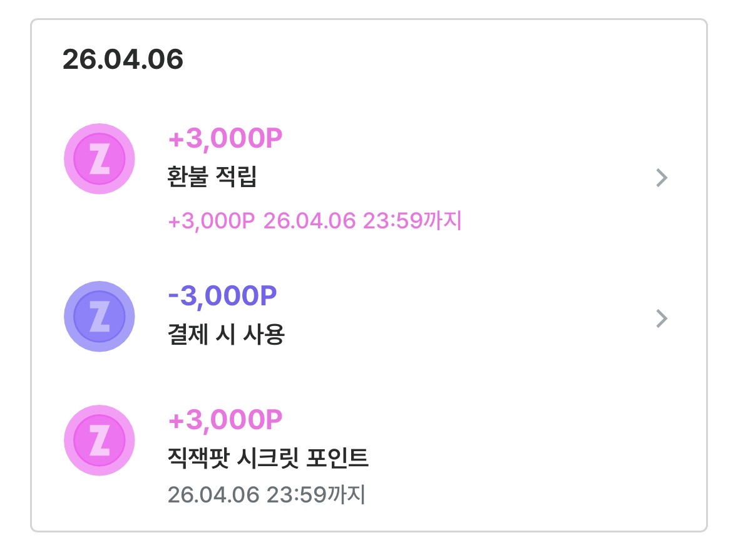Screen dimensions: 738x560
Task: Click the large +3,000P above 환불 적립
Action: (225, 140)
